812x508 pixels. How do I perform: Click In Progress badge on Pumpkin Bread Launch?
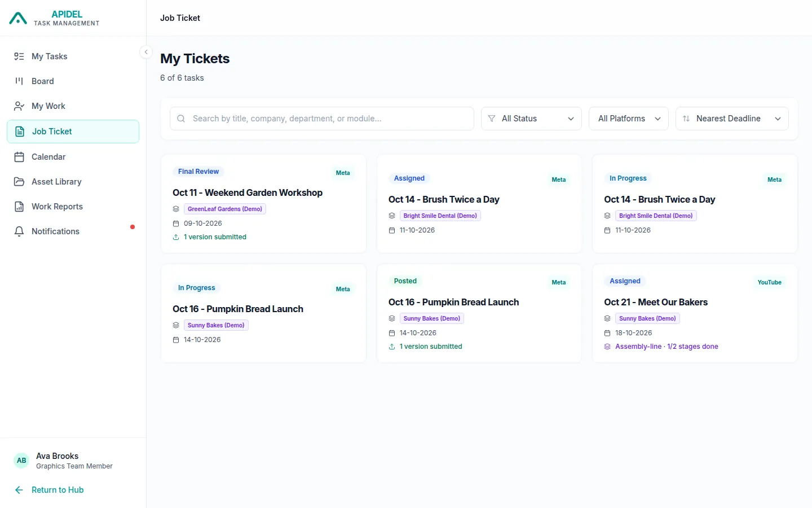(197, 288)
